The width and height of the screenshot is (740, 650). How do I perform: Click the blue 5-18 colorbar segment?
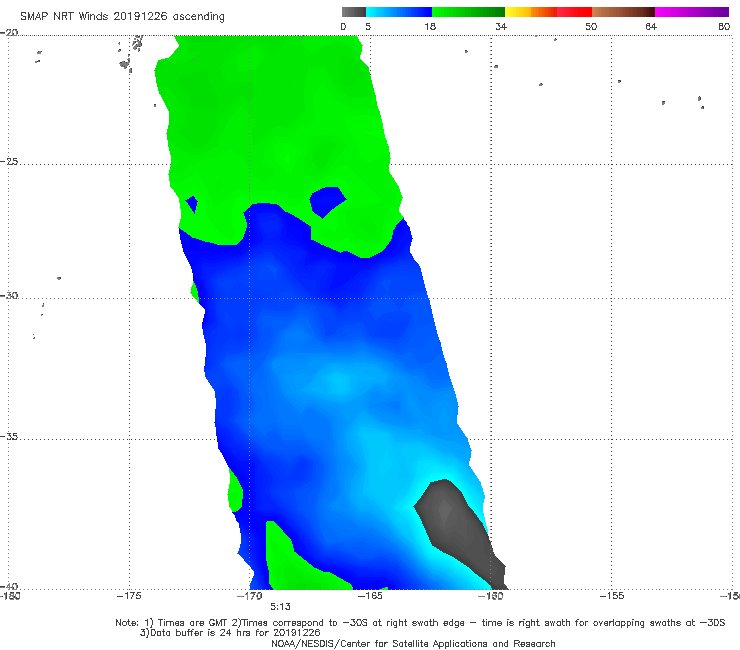coord(399,12)
